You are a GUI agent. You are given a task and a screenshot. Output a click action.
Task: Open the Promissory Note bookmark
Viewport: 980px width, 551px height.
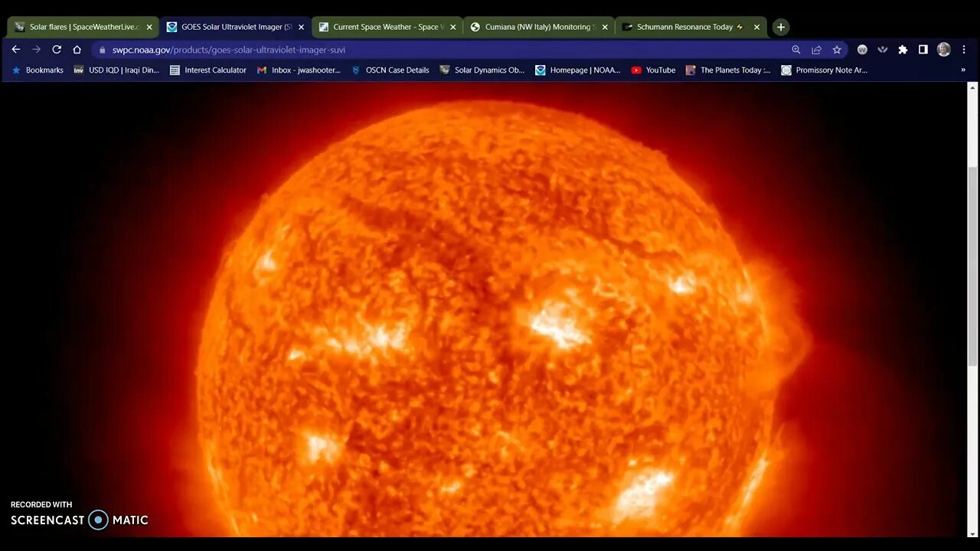(824, 70)
